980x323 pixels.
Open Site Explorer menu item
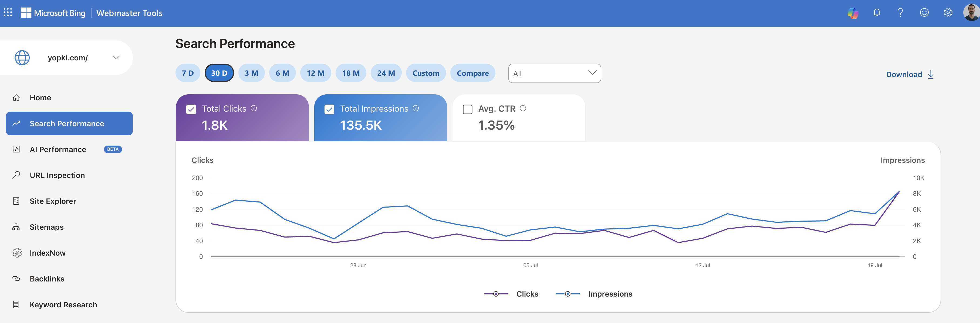(x=69, y=201)
